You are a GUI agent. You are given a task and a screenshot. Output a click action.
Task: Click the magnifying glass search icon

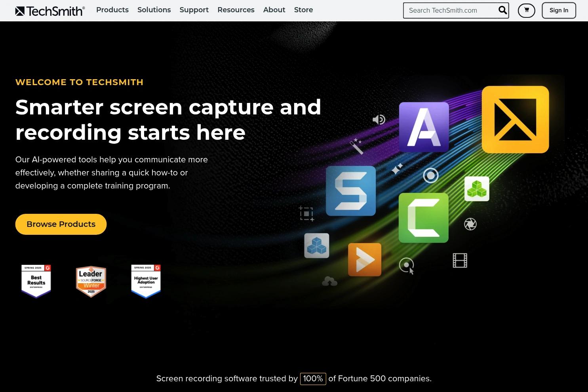(503, 10)
